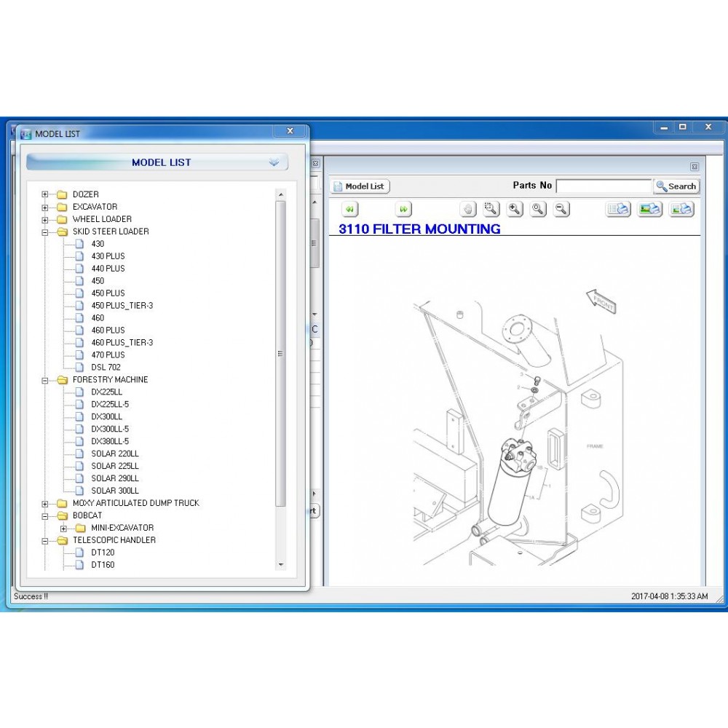Activate the zoom-to-area selection tool
This screenshot has width=728, height=728.
coord(491,210)
